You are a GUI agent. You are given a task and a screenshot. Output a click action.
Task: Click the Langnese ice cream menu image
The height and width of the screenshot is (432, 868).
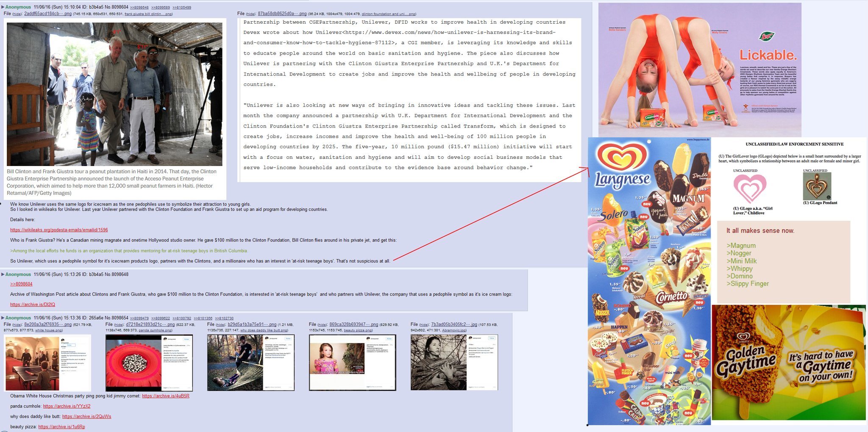pos(649,281)
